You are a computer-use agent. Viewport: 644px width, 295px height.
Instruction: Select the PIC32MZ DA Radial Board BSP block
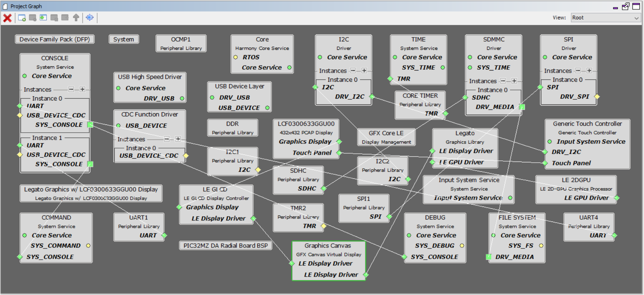pos(225,246)
